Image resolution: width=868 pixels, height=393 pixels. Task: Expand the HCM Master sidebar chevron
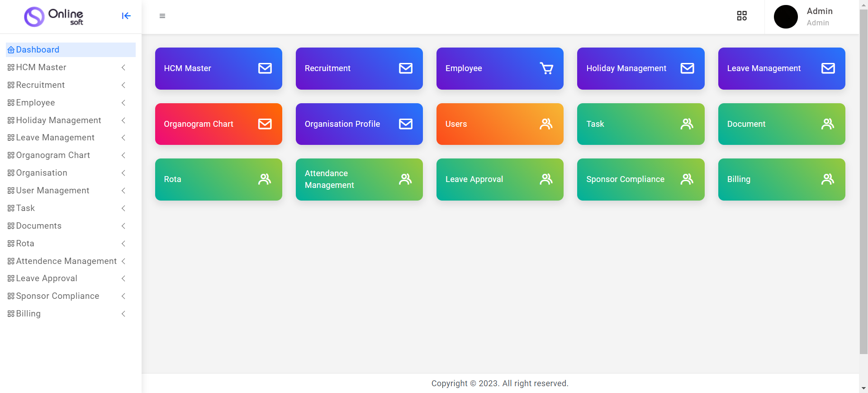coord(123,67)
